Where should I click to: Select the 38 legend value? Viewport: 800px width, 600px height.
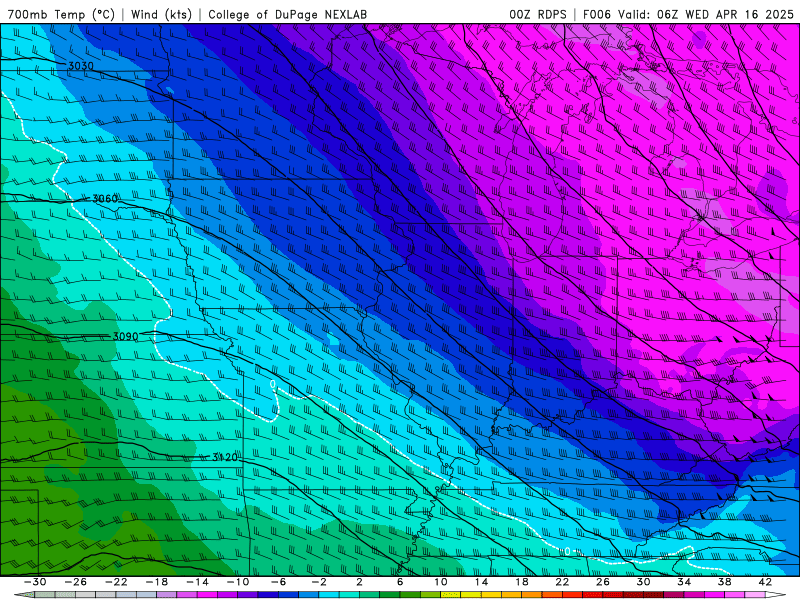pyautogui.click(x=724, y=582)
